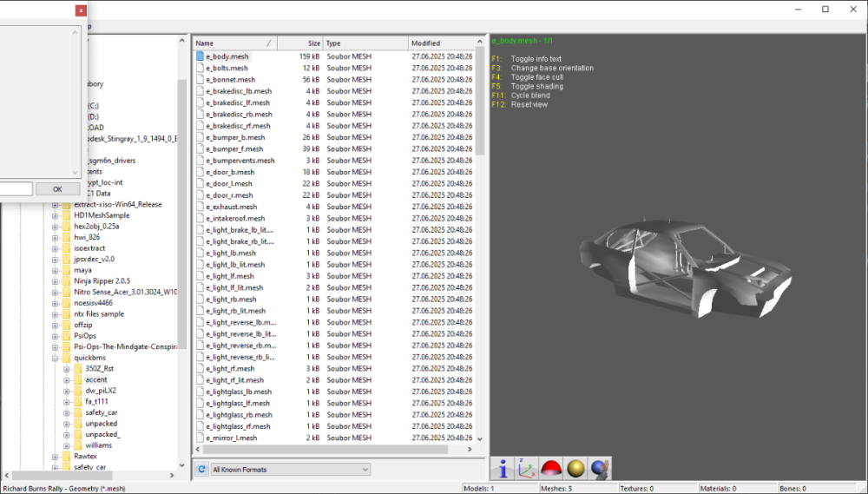The height and width of the screenshot is (494, 868).
Task: Collapse the quickbms folder in tree
Action: pos(55,357)
